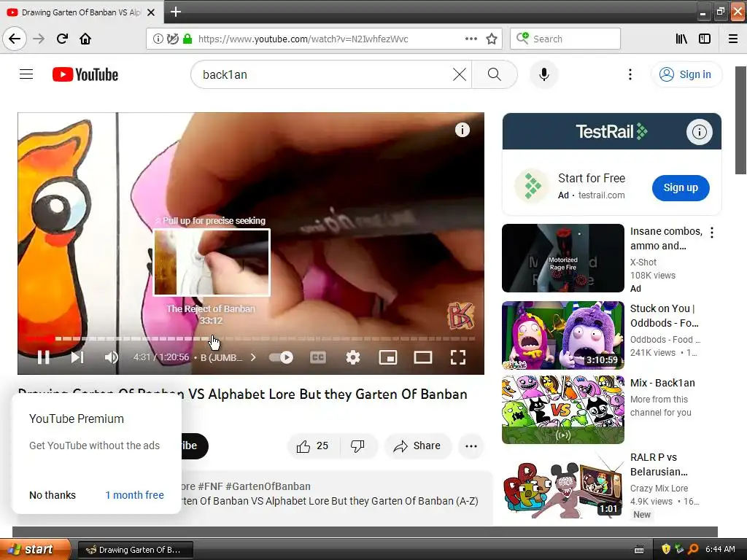Enter full screen mode

pyautogui.click(x=458, y=357)
